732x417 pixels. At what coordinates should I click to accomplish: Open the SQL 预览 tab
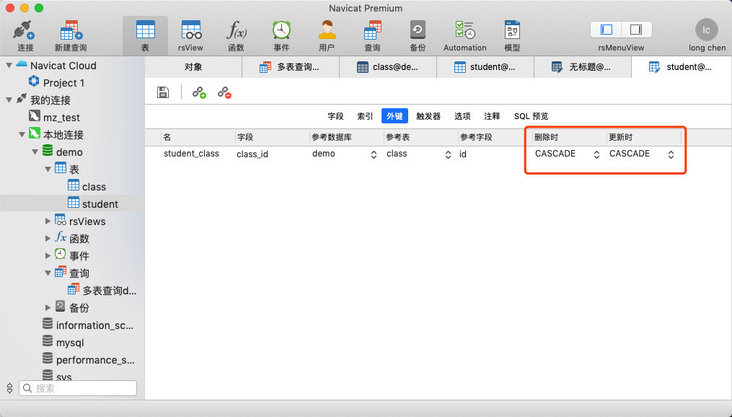pyautogui.click(x=531, y=116)
